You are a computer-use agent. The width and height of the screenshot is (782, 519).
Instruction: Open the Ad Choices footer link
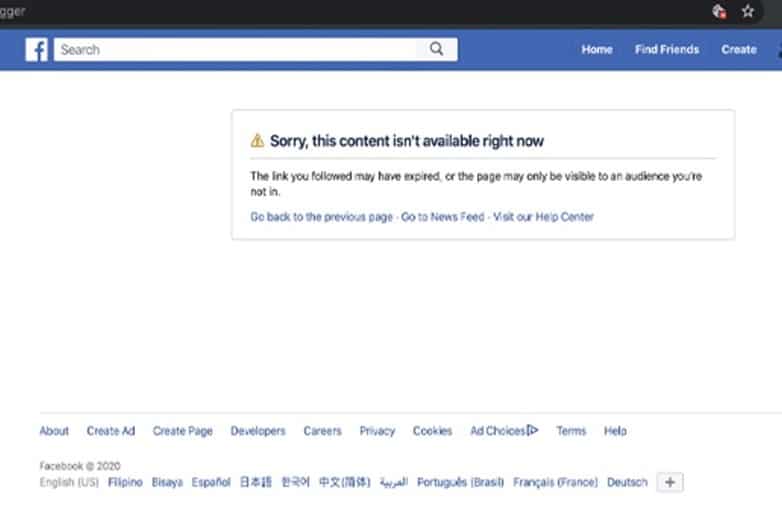tap(504, 431)
